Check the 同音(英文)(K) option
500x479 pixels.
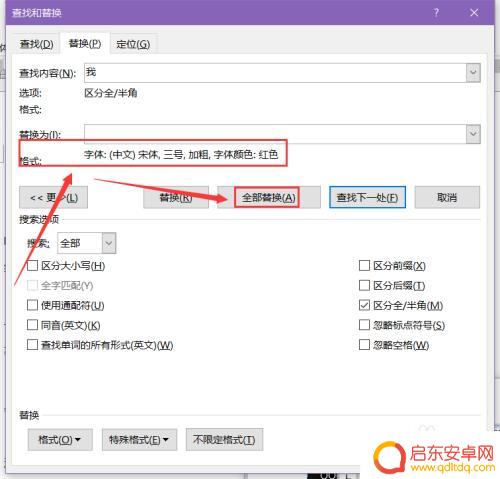tap(32, 325)
